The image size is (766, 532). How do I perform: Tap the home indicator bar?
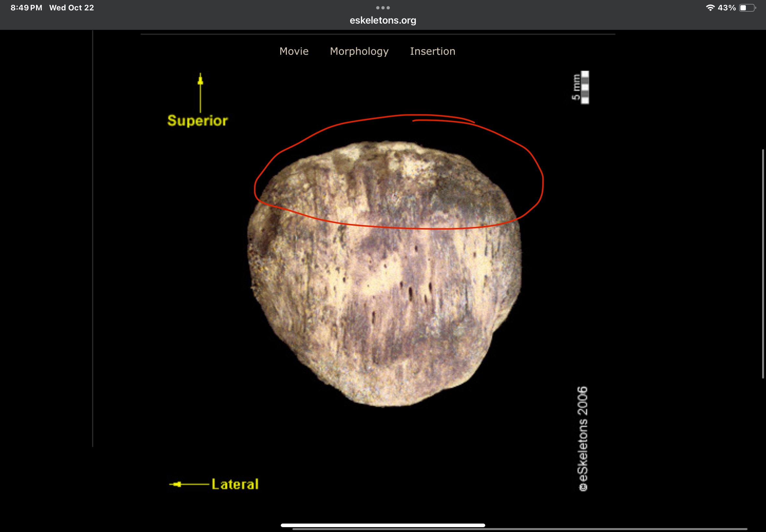pyautogui.click(x=383, y=525)
